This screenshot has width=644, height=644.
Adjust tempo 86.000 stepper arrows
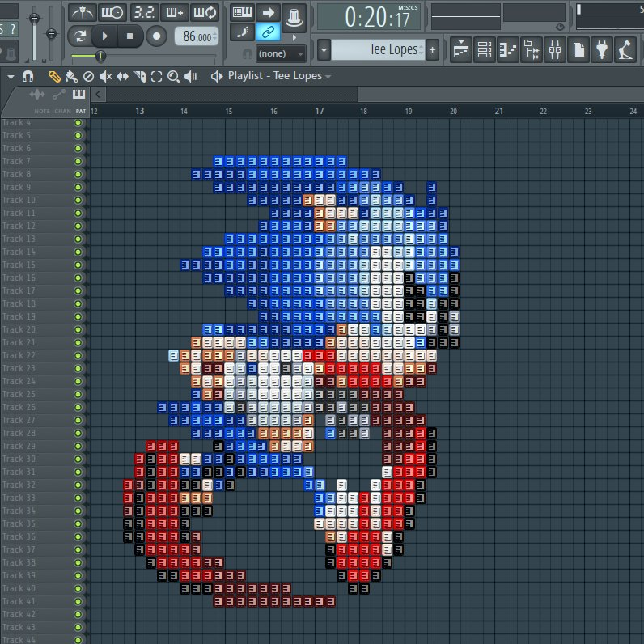[x=214, y=36]
